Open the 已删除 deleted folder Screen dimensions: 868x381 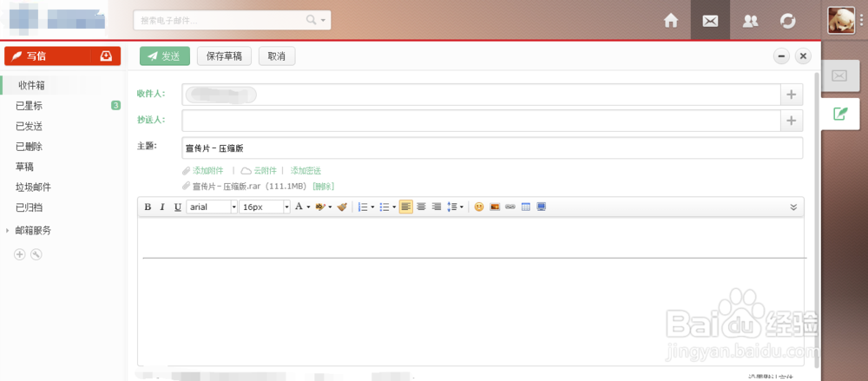(x=29, y=147)
